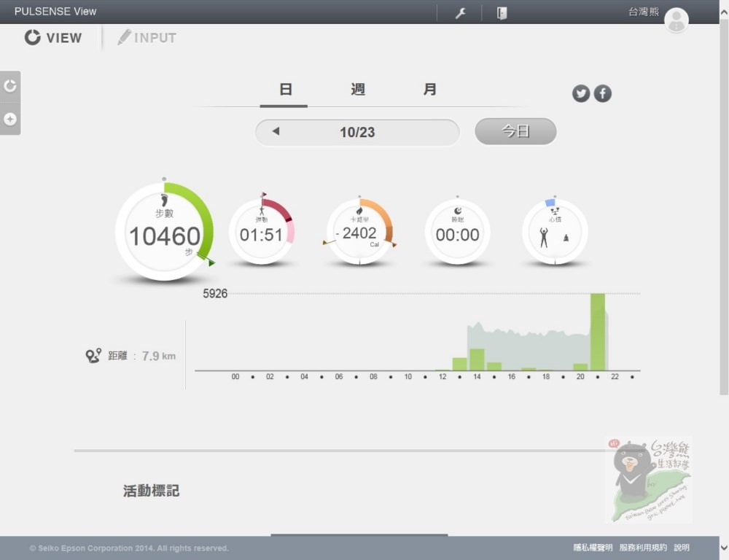The image size is (729, 560).
Task: Open the user profile avatar
Action: point(676,20)
